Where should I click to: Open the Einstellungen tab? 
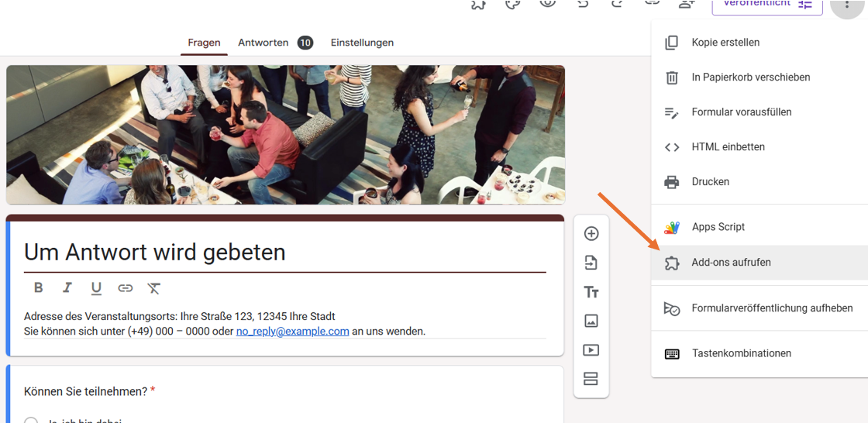click(362, 43)
